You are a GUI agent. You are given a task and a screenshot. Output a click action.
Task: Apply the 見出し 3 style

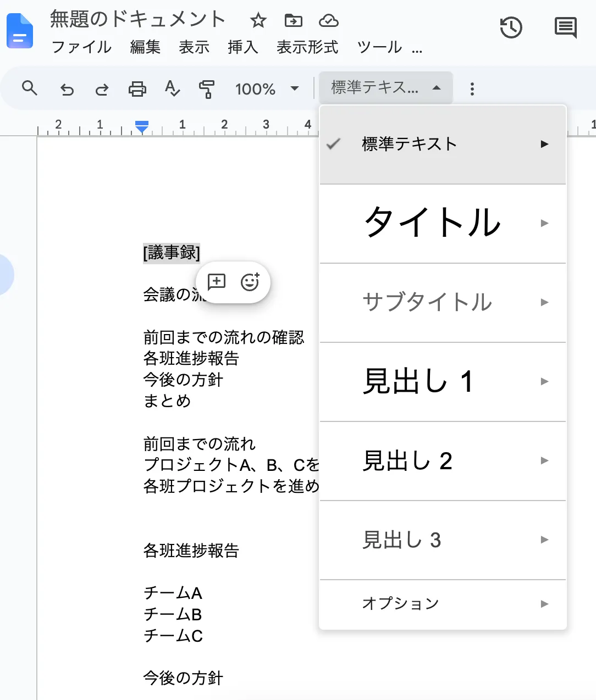click(x=443, y=540)
